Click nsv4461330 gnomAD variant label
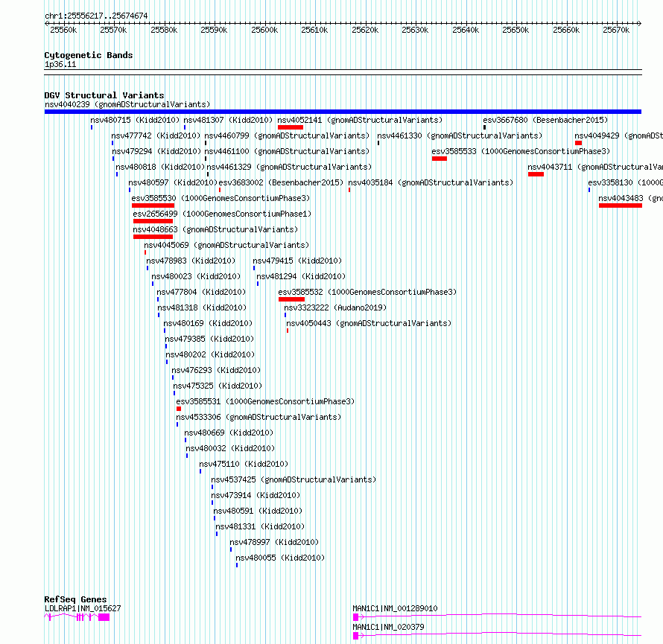The image size is (663, 644). click(460, 136)
